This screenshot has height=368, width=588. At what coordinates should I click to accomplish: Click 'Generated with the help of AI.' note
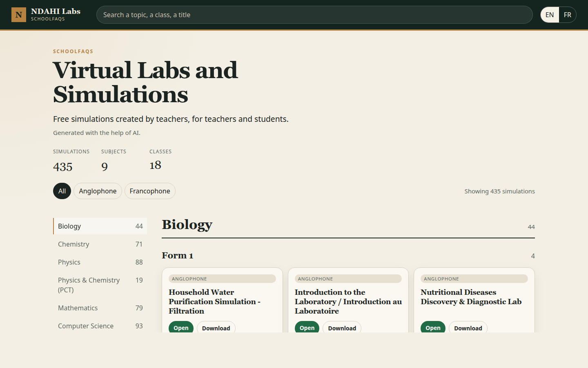97,133
